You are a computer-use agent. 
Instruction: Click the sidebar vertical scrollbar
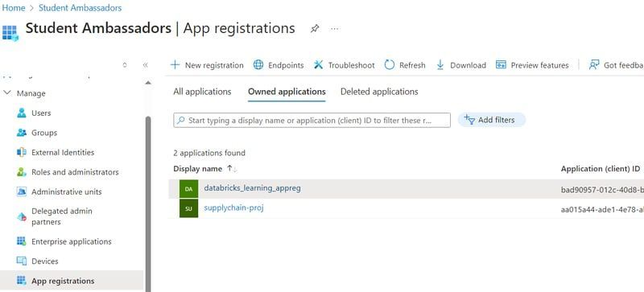coord(148,204)
